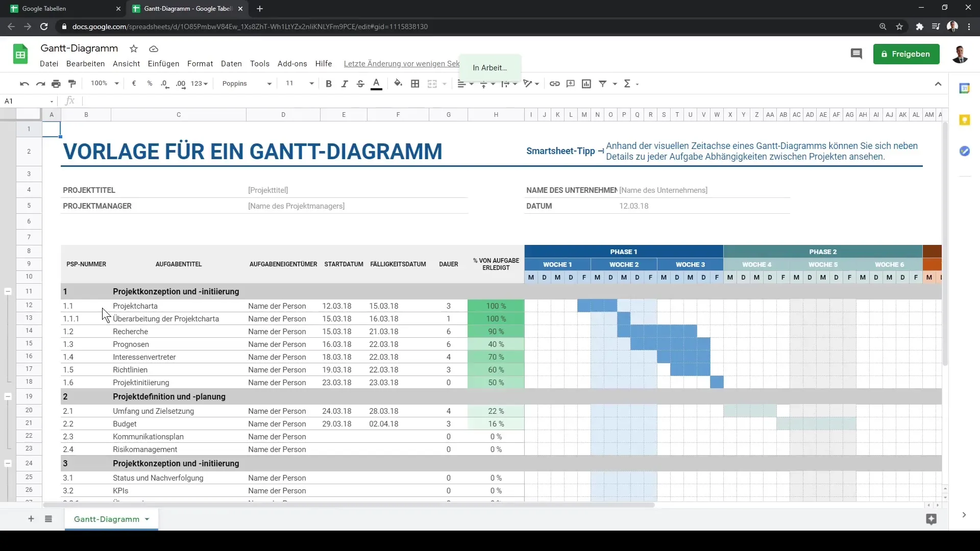The height and width of the screenshot is (551, 980).
Task: Open the Datei menu
Action: tap(49, 64)
